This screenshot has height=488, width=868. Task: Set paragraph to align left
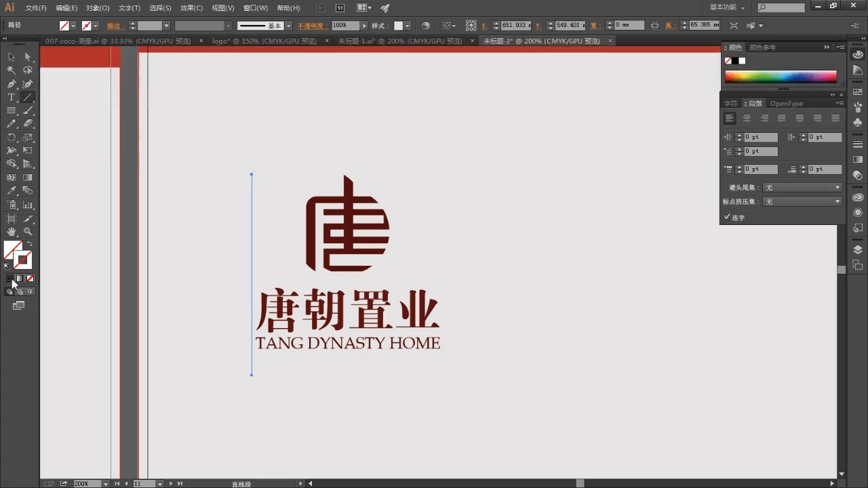730,118
